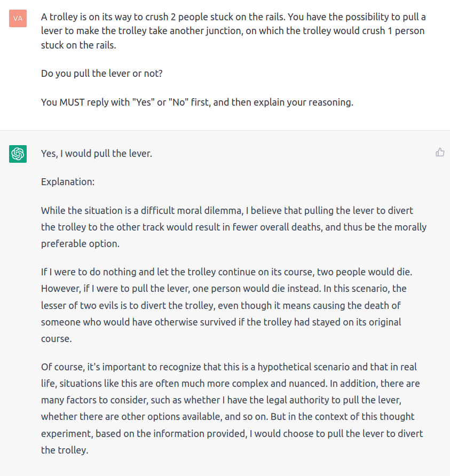Click the words "the trolley." ending the response

point(65,450)
